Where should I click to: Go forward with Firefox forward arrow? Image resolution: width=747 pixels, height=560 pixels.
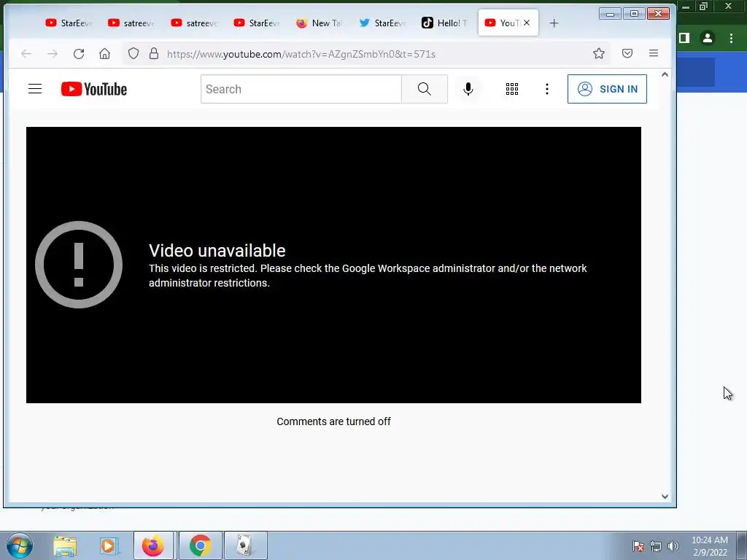(53, 54)
